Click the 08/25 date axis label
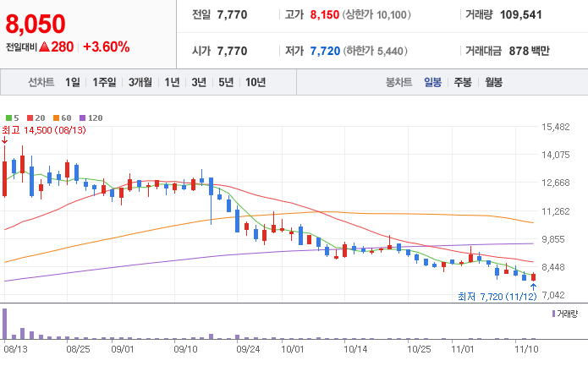 (x=79, y=349)
